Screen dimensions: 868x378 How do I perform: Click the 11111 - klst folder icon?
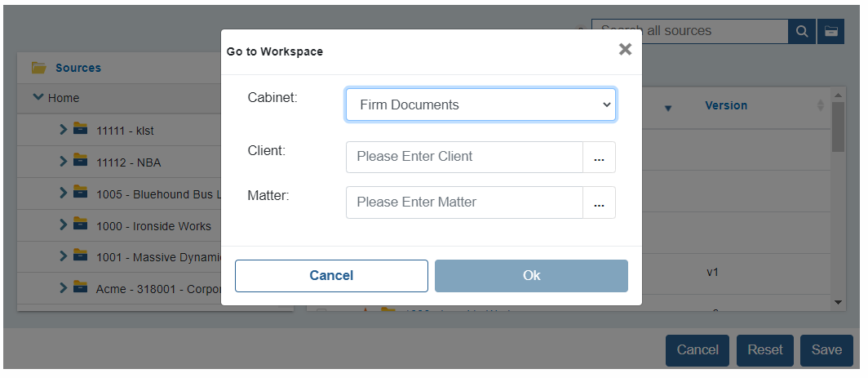click(x=80, y=130)
